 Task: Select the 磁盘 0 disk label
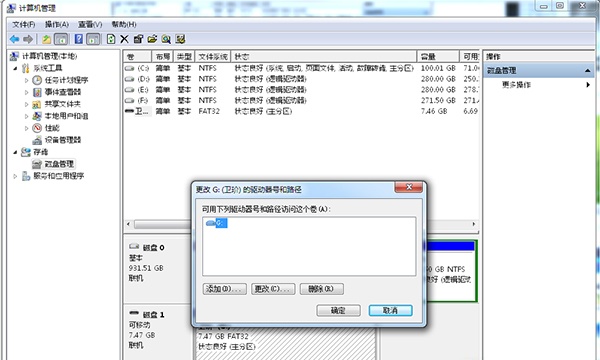pyautogui.click(x=153, y=248)
